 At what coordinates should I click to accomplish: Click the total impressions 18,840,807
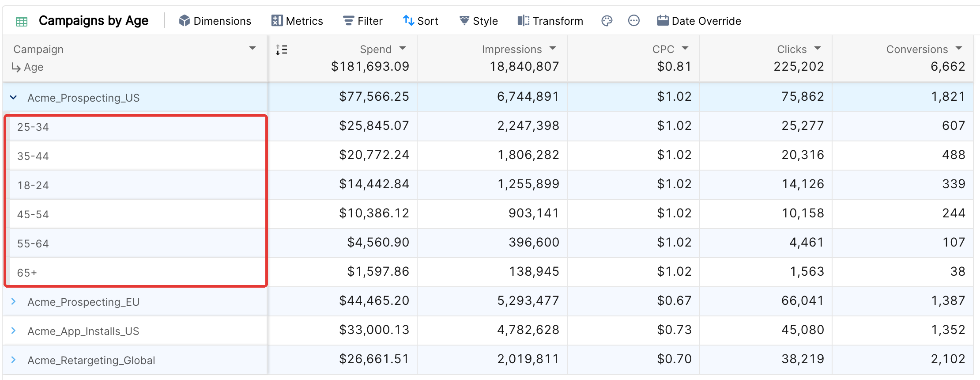[524, 67]
